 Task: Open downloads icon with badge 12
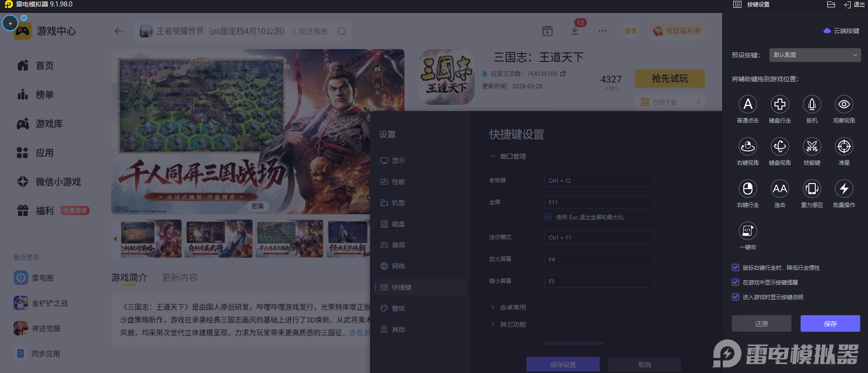click(575, 31)
